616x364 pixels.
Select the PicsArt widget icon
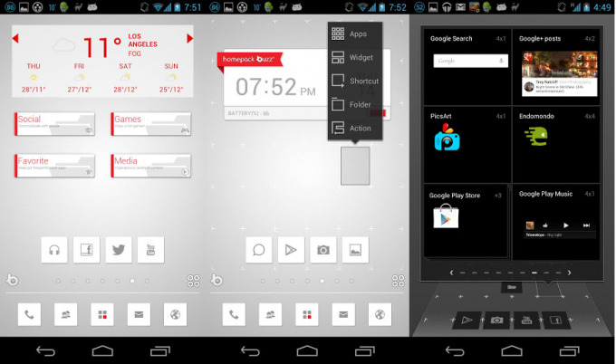(447, 139)
